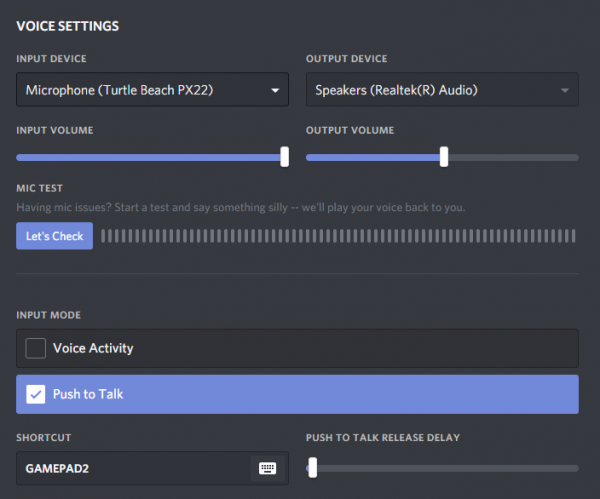Click the Voice Settings heading
Screen dimensions: 600x499
(x=67, y=26)
